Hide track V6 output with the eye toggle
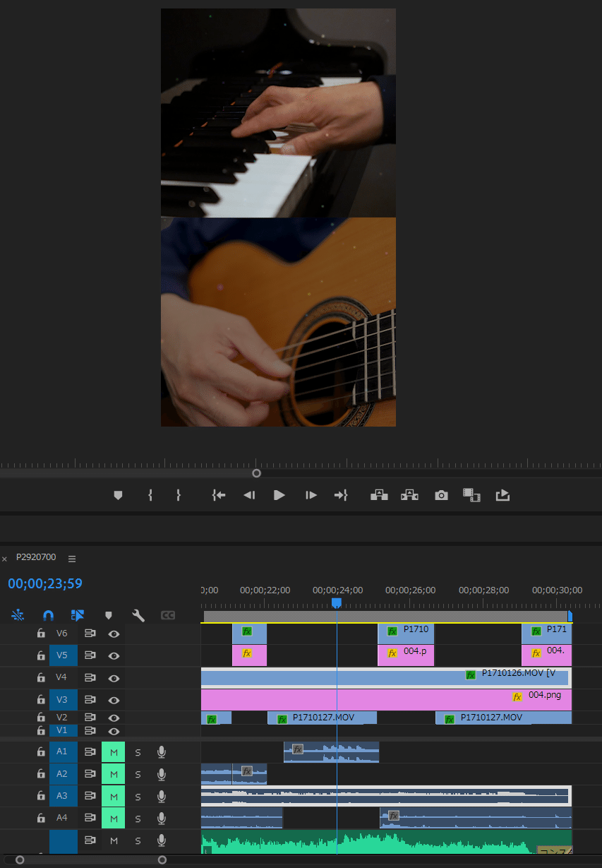Image resolution: width=602 pixels, height=868 pixels. click(113, 633)
